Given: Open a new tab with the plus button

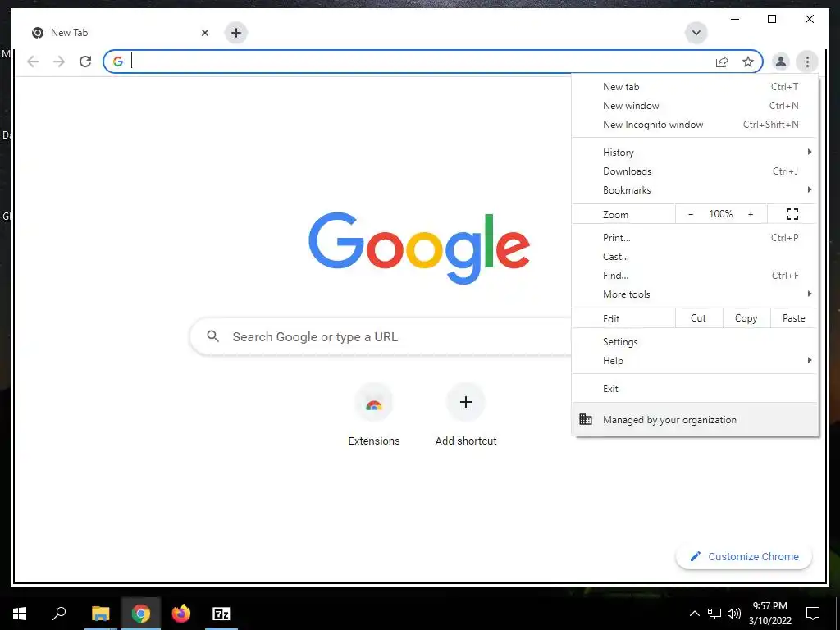Looking at the screenshot, I should [235, 33].
